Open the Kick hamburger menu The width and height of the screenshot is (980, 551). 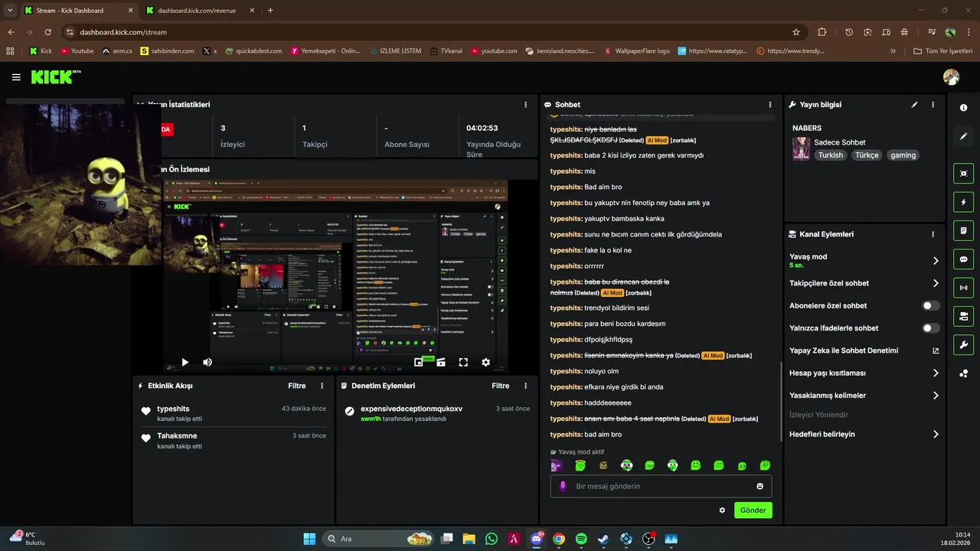coord(16,77)
